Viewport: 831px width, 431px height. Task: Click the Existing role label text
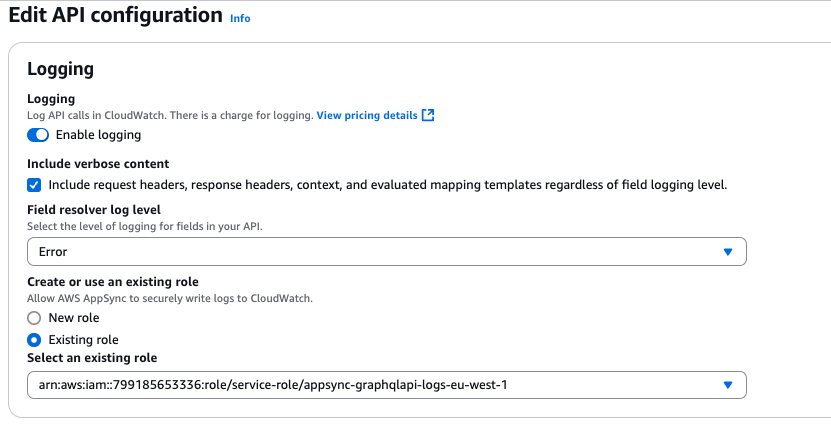click(83, 340)
